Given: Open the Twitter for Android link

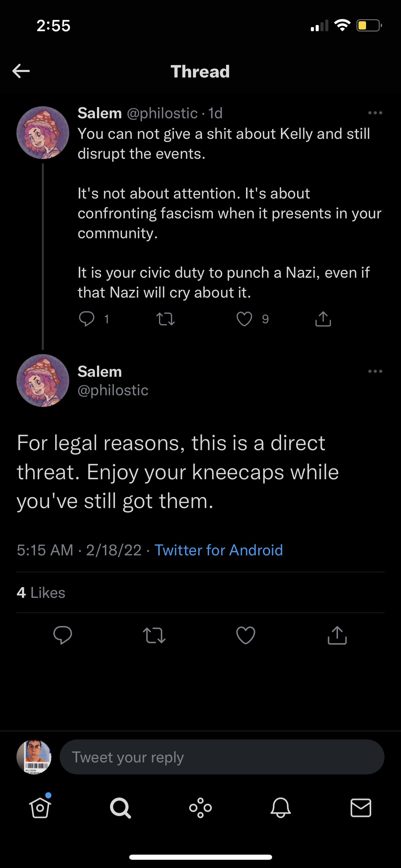Looking at the screenshot, I should pos(219,550).
